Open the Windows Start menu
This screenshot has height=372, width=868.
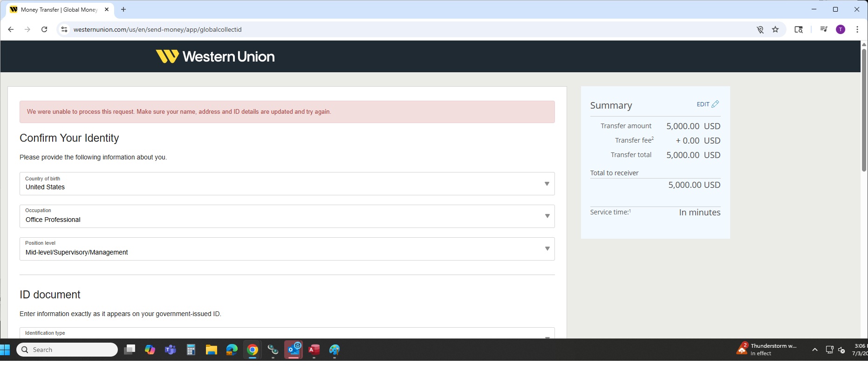(x=5, y=350)
